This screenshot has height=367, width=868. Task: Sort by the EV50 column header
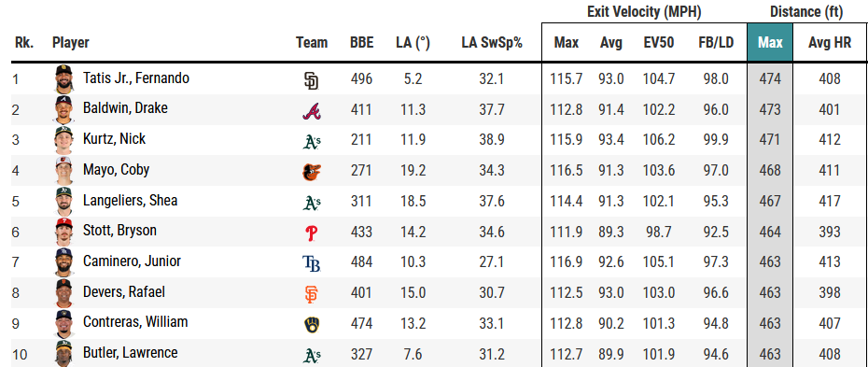click(x=659, y=43)
